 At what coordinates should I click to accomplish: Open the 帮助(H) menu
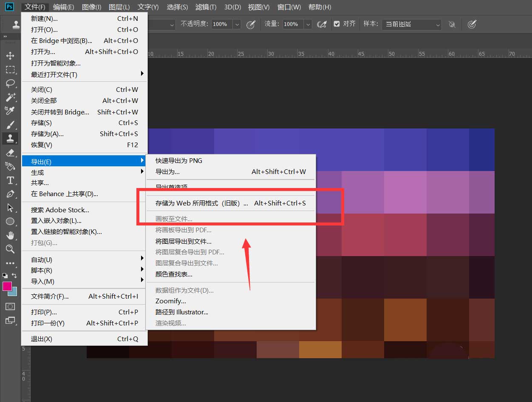click(320, 7)
